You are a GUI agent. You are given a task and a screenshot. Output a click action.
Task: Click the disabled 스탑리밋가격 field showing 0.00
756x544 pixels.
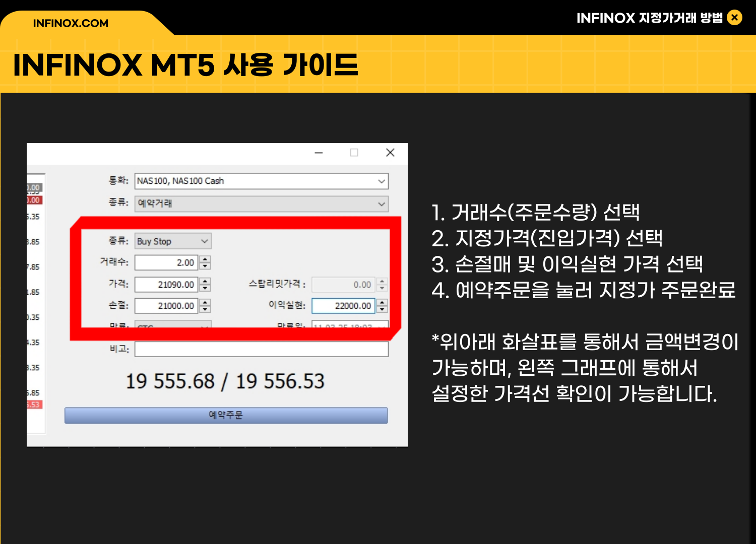[x=343, y=285]
